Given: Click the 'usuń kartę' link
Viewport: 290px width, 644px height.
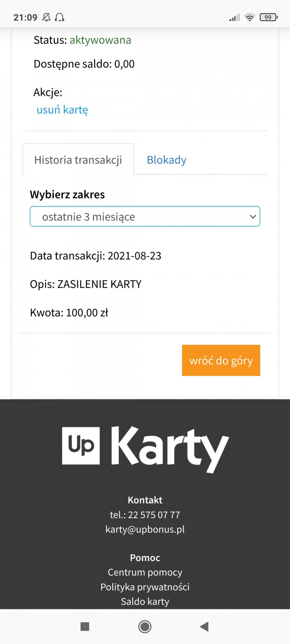Looking at the screenshot, I should pyautogui.click(x=62, y=110).
